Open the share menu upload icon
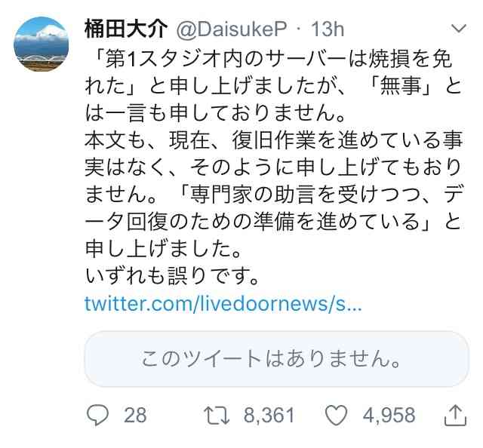The image size is (483, 448). point(456,416)
